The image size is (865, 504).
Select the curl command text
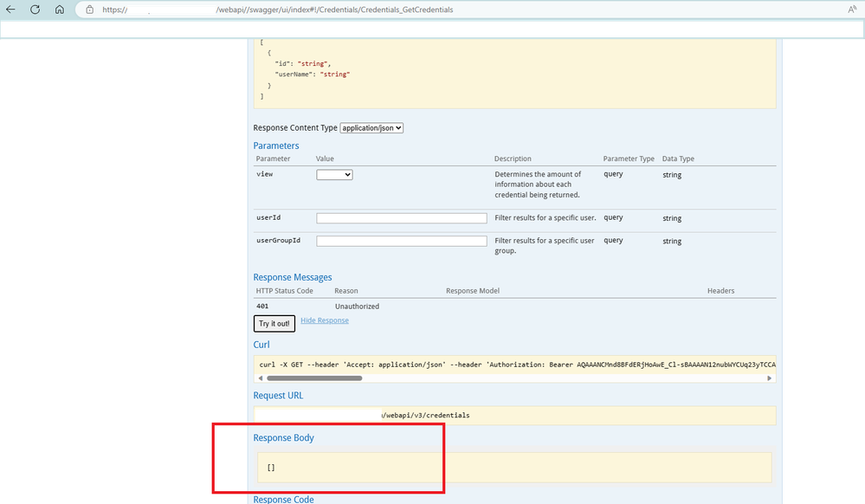point(518,365)
